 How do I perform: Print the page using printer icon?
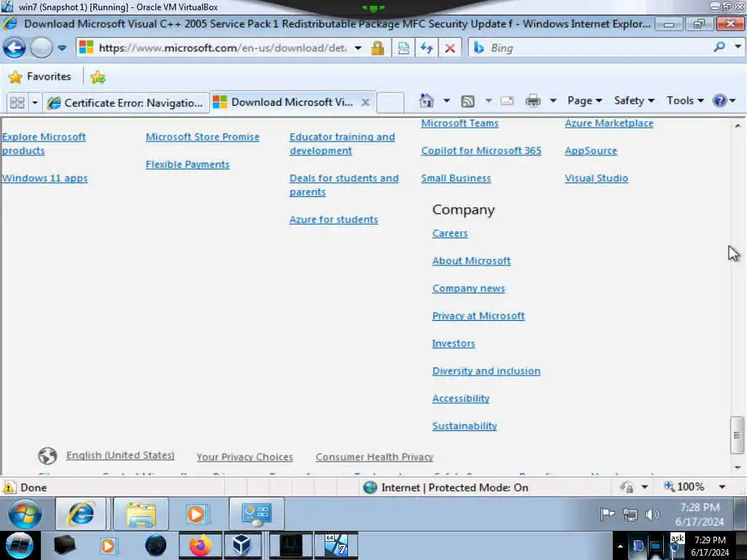tap(533, 101)
